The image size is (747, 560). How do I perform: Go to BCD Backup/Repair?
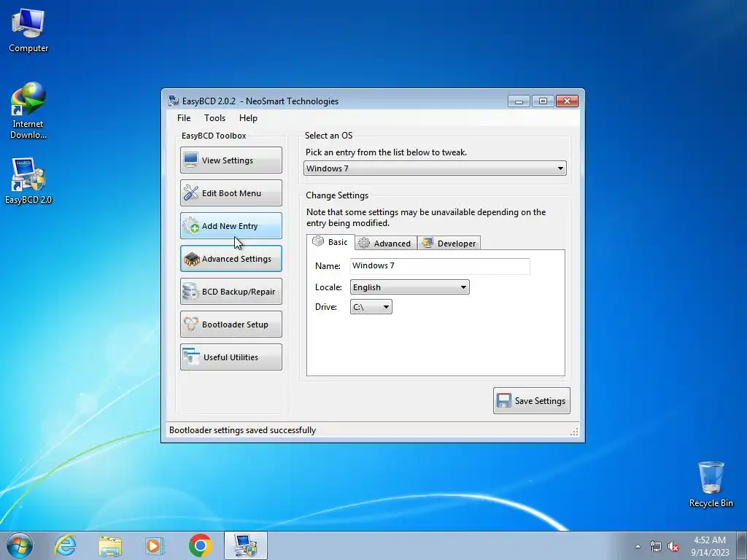point(231,292)
